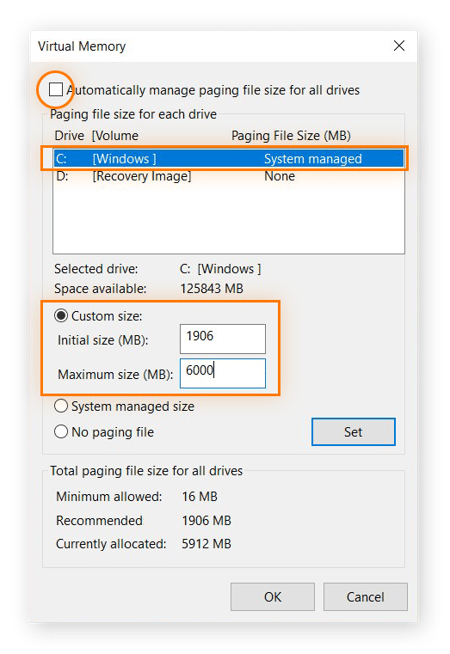Click the Virtual Memory title bar text
The width and height of the screenshot is (450, 654).
tap(82, 46)
